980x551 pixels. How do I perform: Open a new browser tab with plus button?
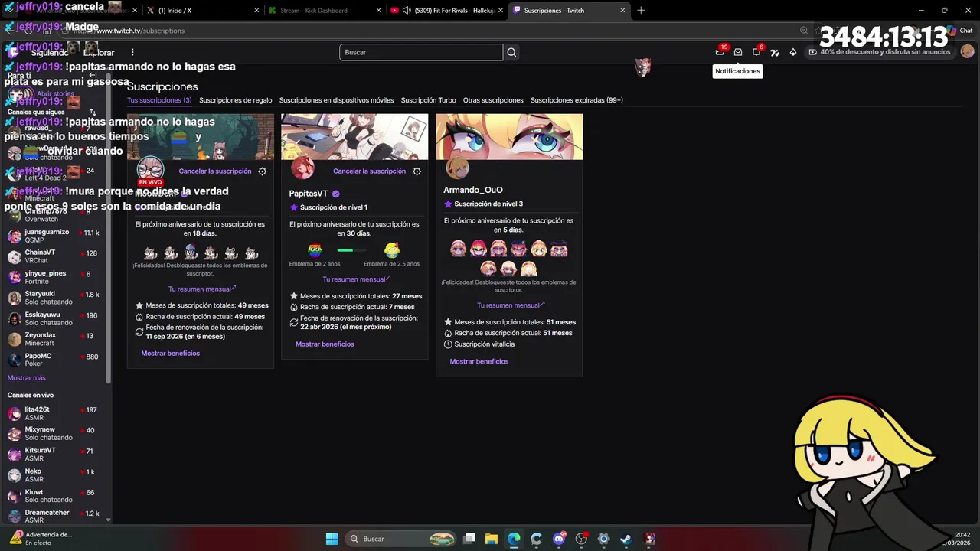point(641,10)
